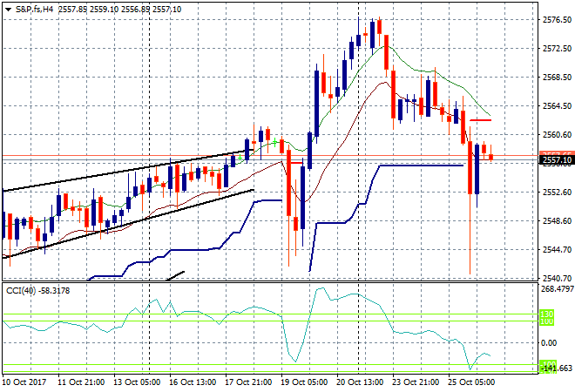Screen dimensions: 575x392
Task: Click the 2572.50 price axis label
Action: coord(557,49)
